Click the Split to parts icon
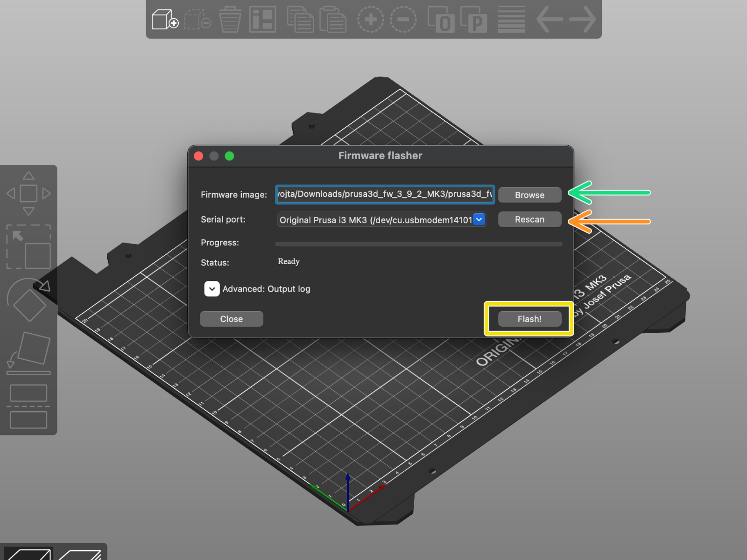Screen dimensions: 747x560 tap(474, 20)
